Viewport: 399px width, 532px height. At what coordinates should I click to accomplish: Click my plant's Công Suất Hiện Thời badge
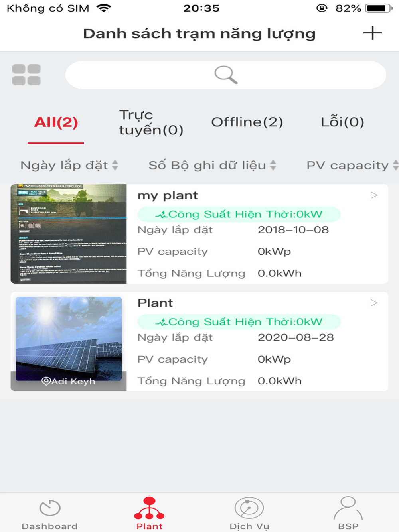tap(239, 214)
